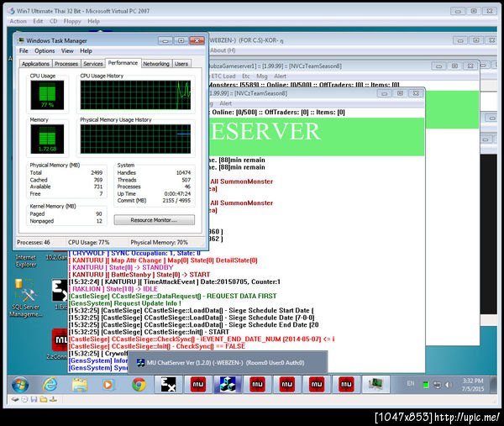This screenshot has height=426, width=504.
Task: Click the 'Processes: 46' status bar entry
Action: [34, 243]
